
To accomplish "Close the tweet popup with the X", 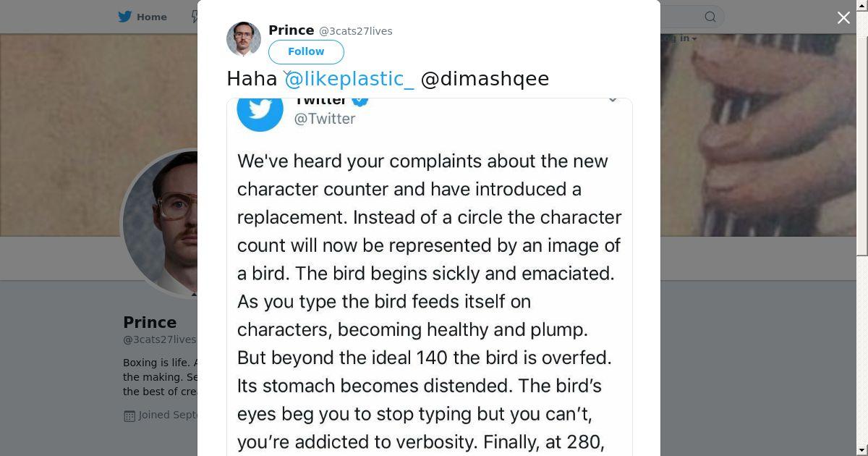I will click(843, 18).
